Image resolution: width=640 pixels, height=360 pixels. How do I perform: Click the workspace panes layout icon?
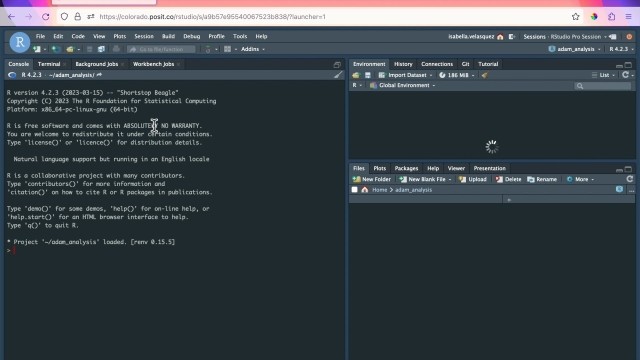coord(227,49)
